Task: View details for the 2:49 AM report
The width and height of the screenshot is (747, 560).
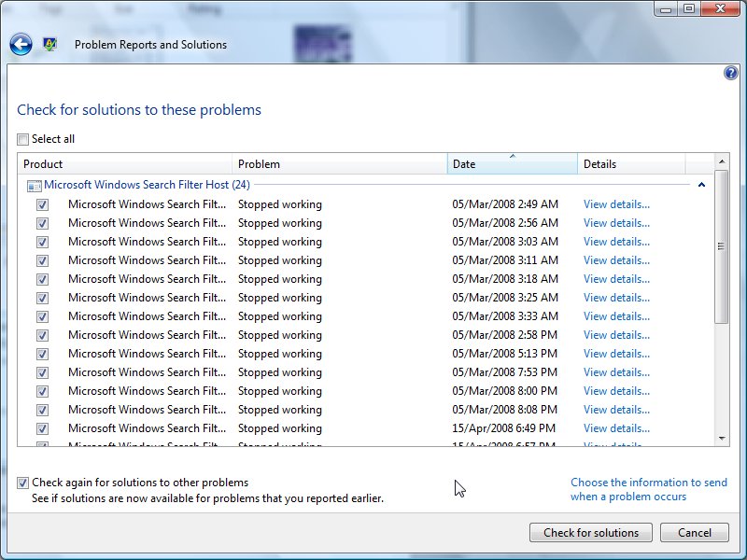Action: coord(616,204)
